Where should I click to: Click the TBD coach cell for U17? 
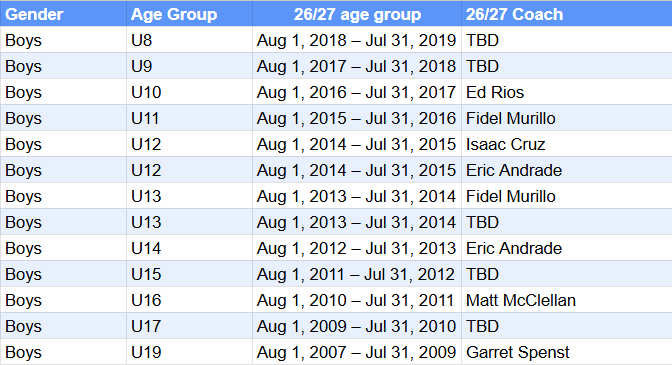pyautogui.click(x=567, y=326)
